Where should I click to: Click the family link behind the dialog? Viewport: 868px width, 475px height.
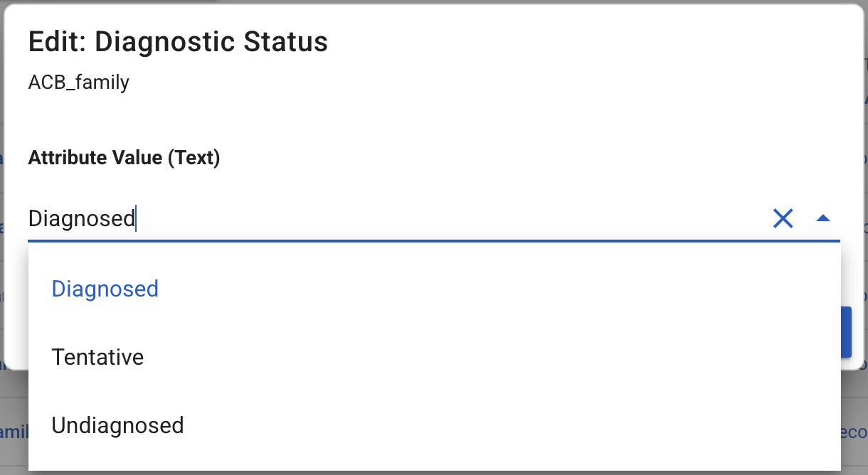13,432
